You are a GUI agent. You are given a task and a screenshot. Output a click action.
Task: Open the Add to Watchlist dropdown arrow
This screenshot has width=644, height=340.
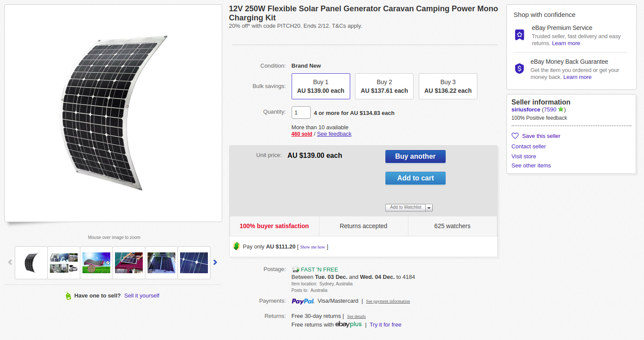[x=429, y=208]
